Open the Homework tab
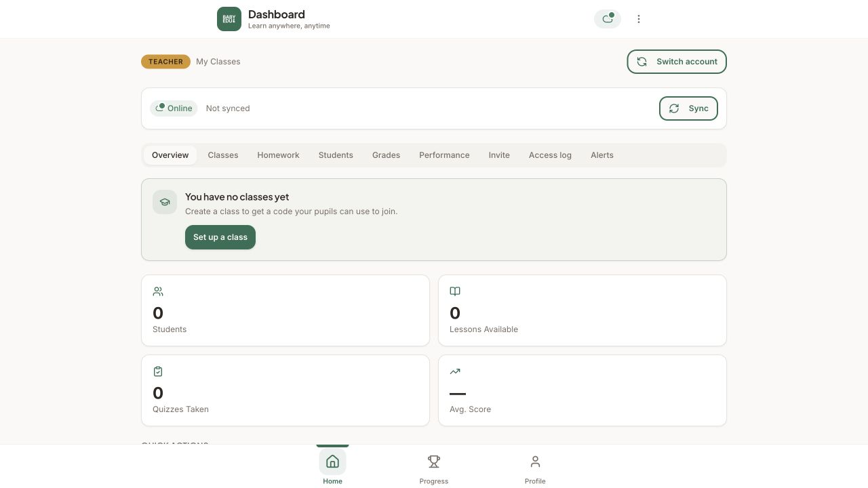The image size is (868, 488). coord(278,155)
